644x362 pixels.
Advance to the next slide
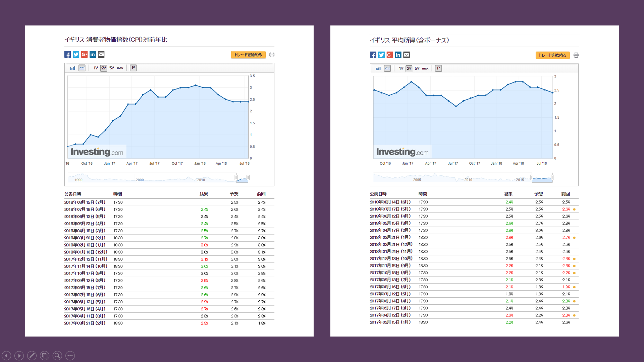pyautogui.click(x=19, y=356)
